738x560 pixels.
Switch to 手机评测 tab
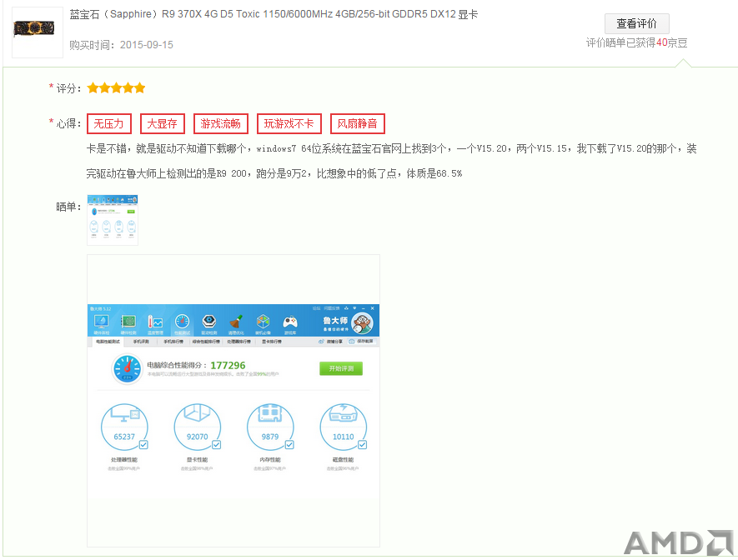click(141, 342)
